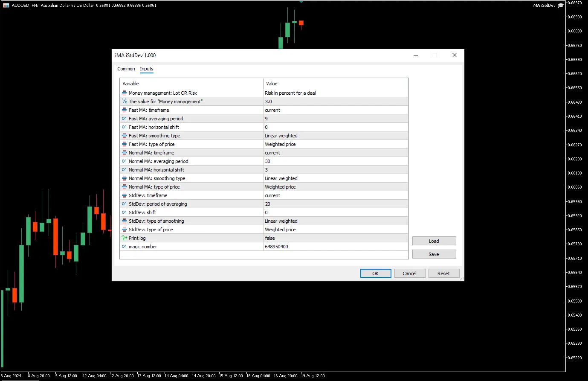Edit the Fast MA horizontal shift value 0
This screenshot has height=381, width=588.
click(x=336, y=127)
